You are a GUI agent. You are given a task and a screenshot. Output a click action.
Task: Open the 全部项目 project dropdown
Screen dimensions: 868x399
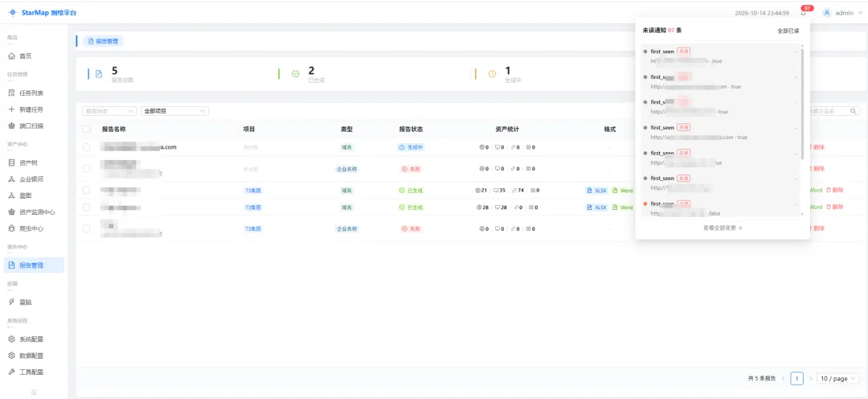pos(174,111)
